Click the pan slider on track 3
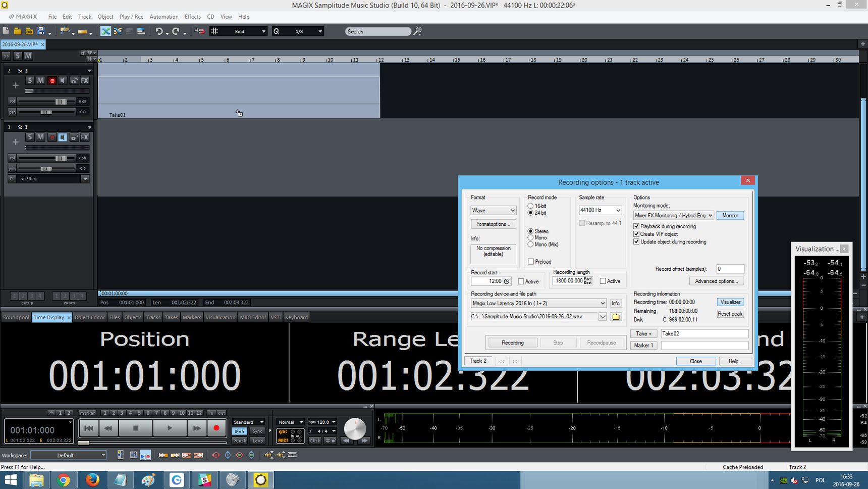 pos(46,168)
